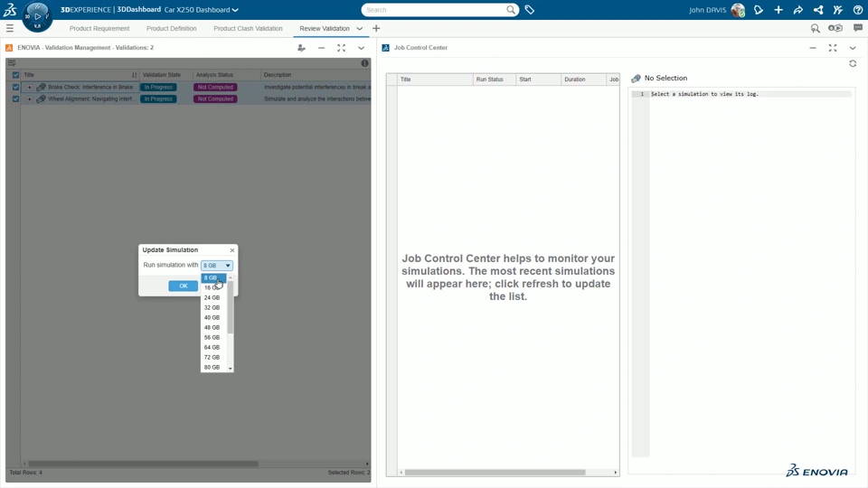Screen dimensions: 868x488
Task: Select 64 GB from memory list
Action: pyautogui.click(x=213, y=347)
